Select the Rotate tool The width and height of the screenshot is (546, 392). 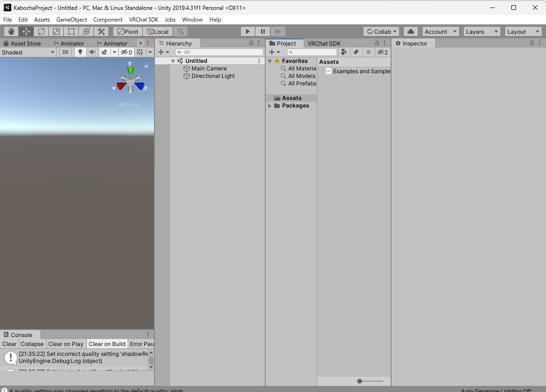pos(41,31)
